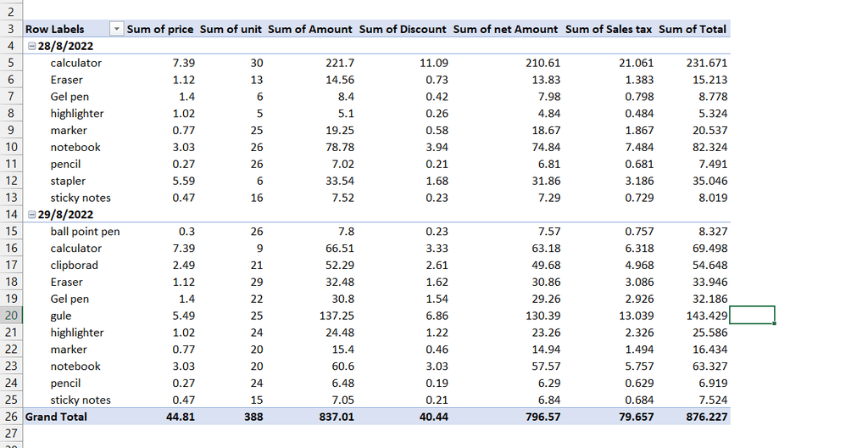
Task: Select sales tax cell 13.039
Action: pos(636,316)
